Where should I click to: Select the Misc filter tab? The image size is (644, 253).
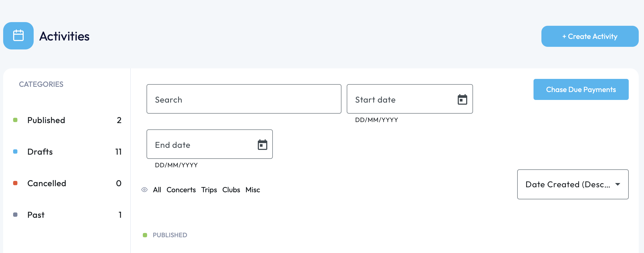(x=253, y=190)
